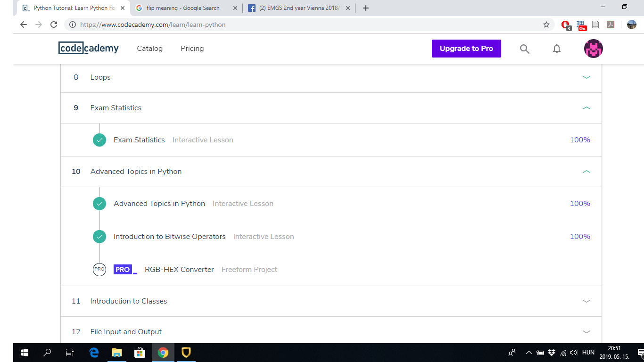Close the flip meaning Google Search tab
Viewport: 644px width, 362px height.
pyautogui.click(x=235, y=8)
